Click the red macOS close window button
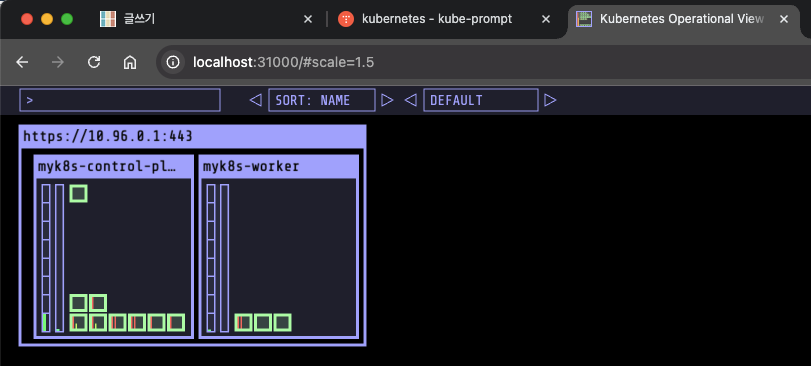 point(27,19)
